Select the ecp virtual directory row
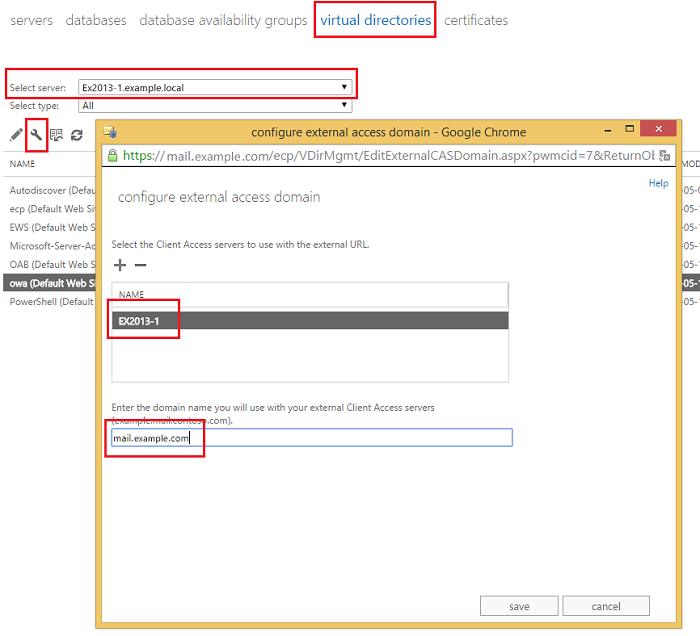The width and height of the screenshot is (700, 636). coord(52,209)
